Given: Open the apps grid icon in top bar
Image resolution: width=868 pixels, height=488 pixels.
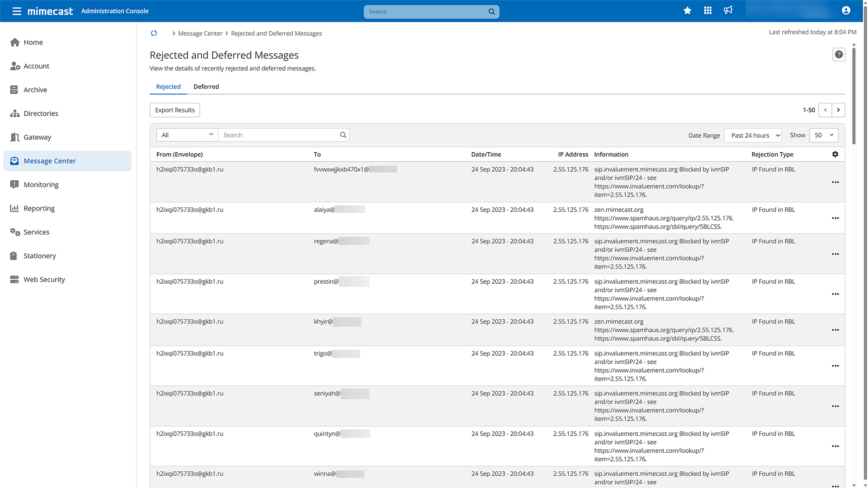Looking at the screenshot, I should point(708,10).
